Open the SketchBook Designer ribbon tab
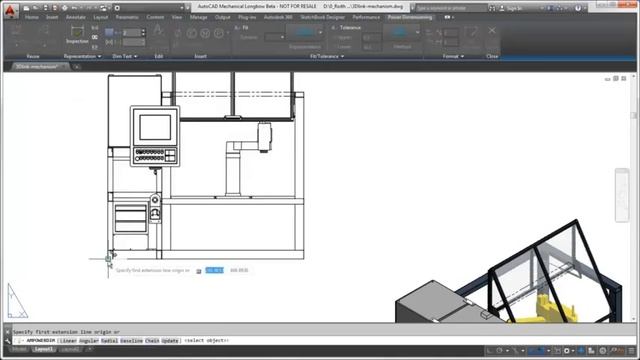 [322, 17]
